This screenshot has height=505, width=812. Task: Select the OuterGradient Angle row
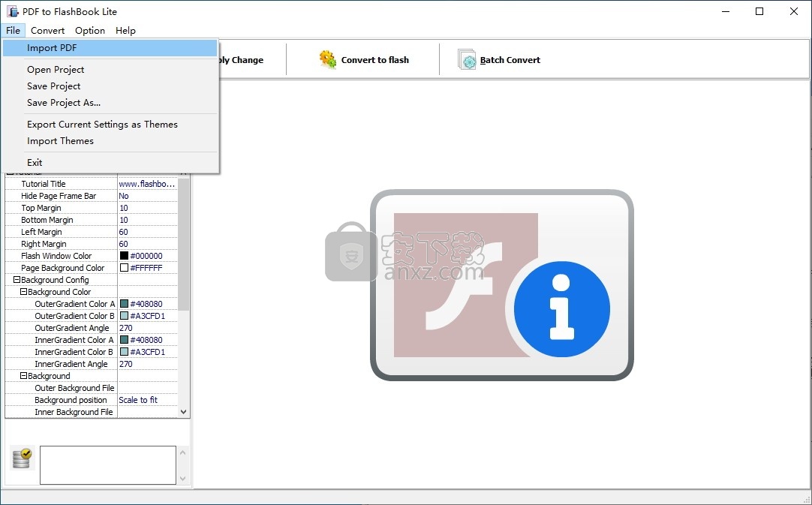click(91, 328)
